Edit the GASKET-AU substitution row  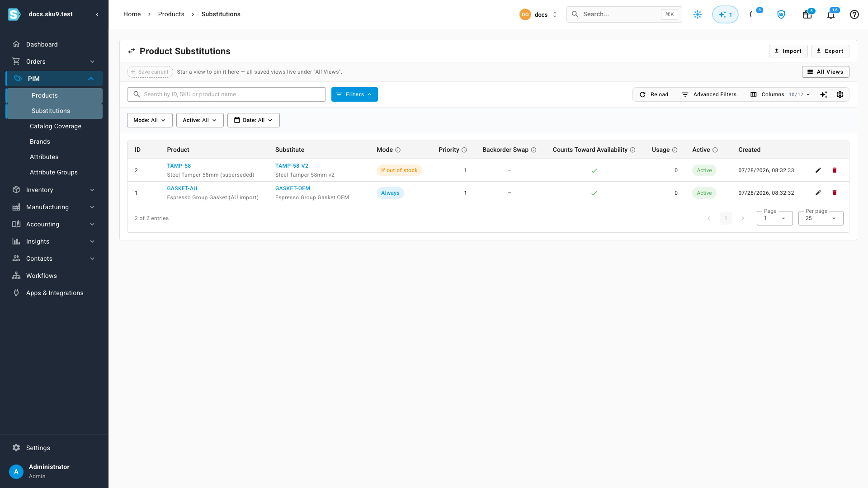coord(818,193)
